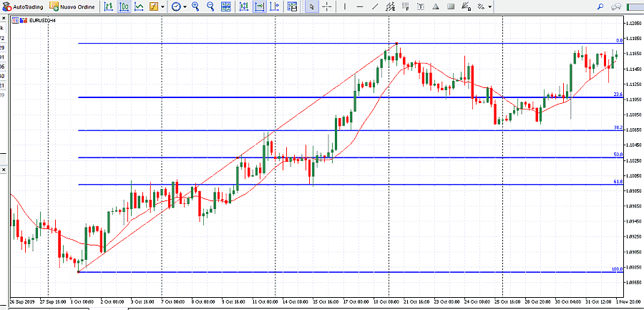This screenshot has width=644, height=310.
Task: Switch chart to bar chart mode
Action: point(109,6)
